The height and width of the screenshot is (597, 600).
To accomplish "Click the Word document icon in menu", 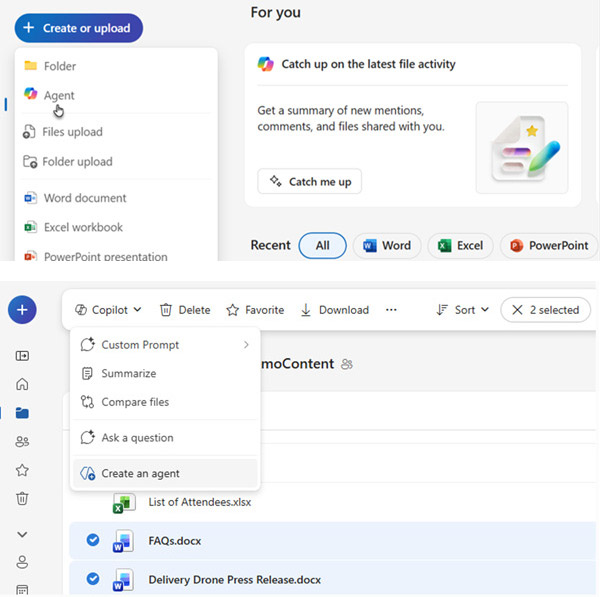I will click(31, 198).
